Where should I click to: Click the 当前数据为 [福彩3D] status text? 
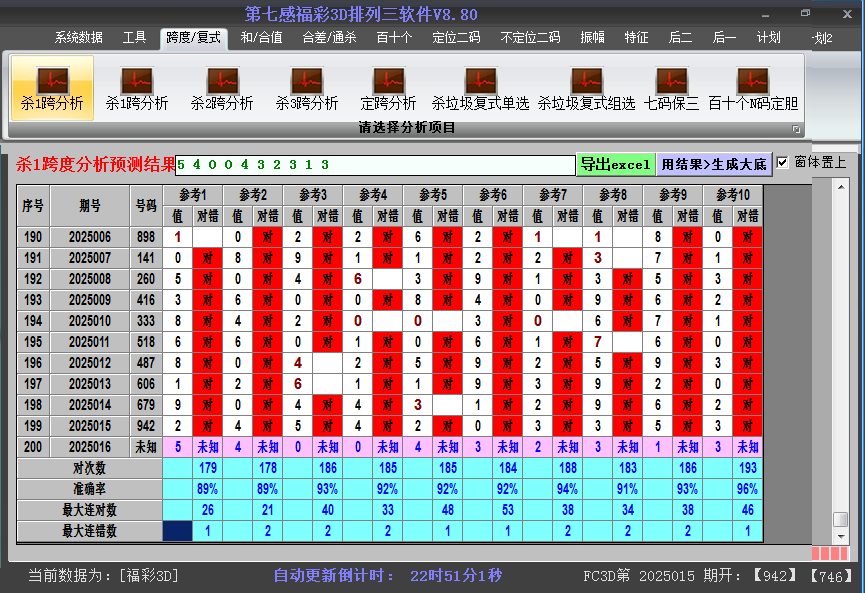point(103,576)
